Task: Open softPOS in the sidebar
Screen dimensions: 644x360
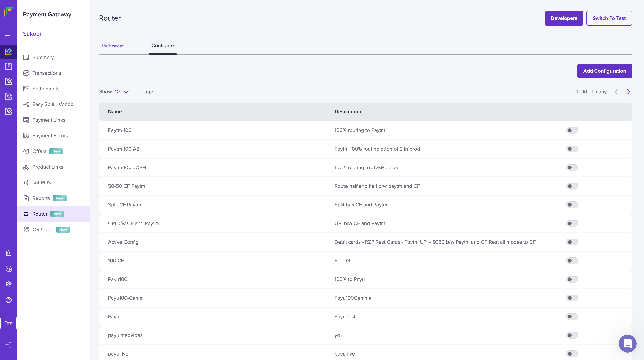Action: click(42, 182)
